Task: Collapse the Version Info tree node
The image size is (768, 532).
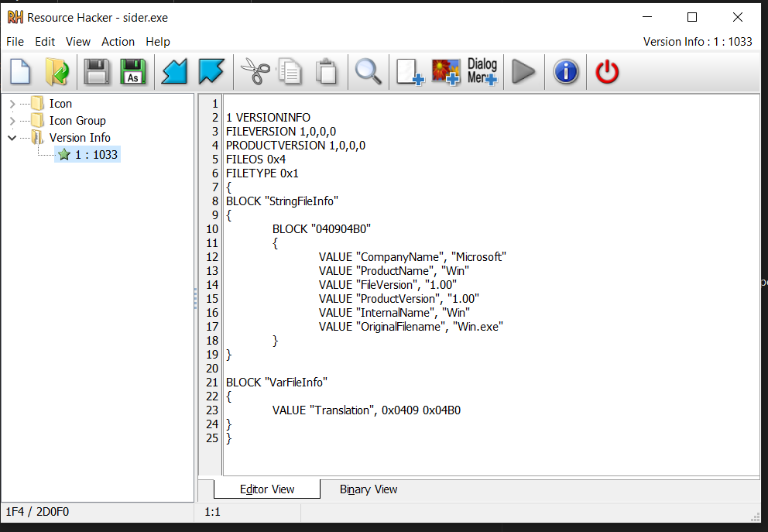Action: click(x=12, y=138)
